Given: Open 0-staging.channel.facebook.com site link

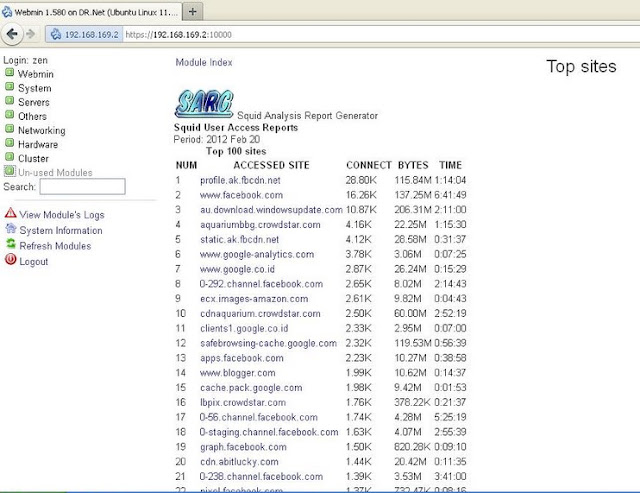Looking at the screenshot, I should point(269,432).
